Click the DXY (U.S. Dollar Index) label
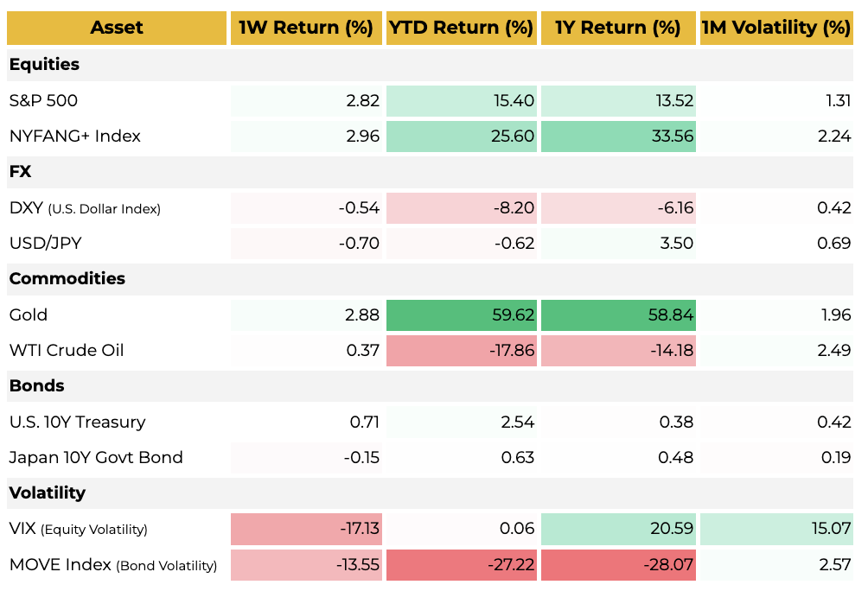The height and width of the screenshot is (591, 868). tap(85, 208)
